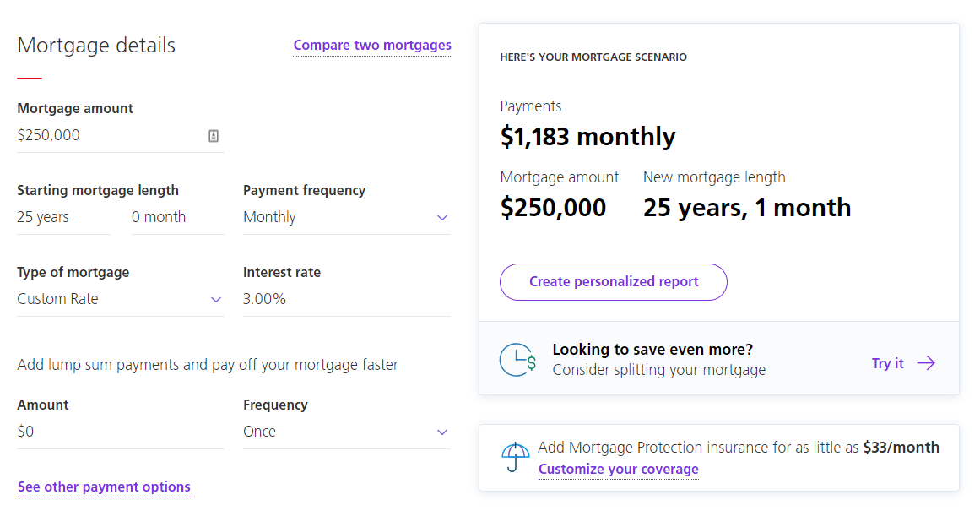980x511 pixels.
Task: Click the arrow icon next to Try it
Action: click(926, 362)
